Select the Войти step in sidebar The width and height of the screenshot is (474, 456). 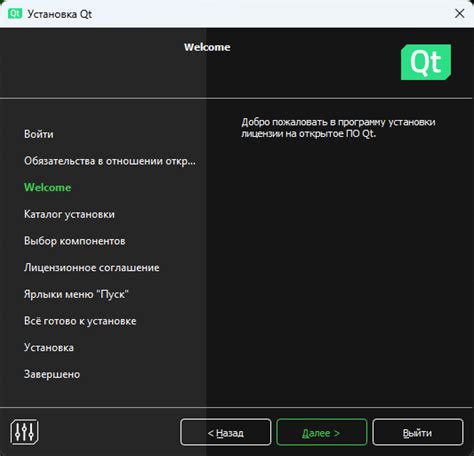point(39,134)
